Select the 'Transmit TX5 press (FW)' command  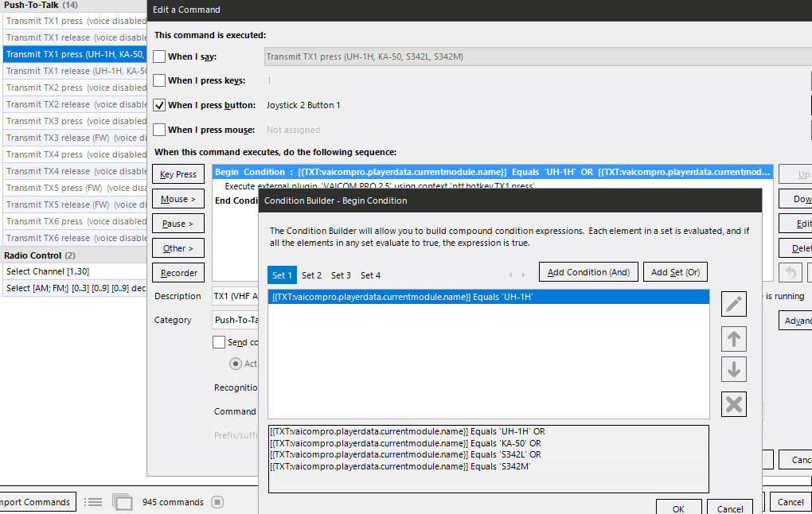(75, 188)
